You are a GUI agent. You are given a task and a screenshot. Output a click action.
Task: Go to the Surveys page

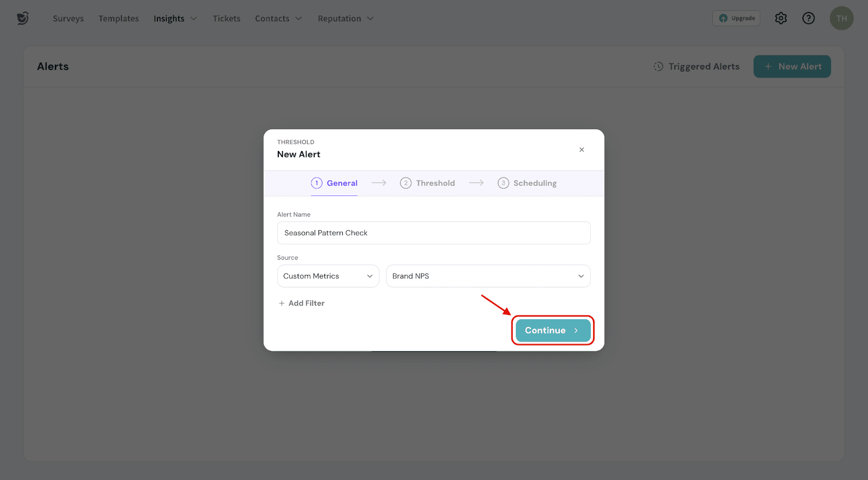[x=68, y=18]
